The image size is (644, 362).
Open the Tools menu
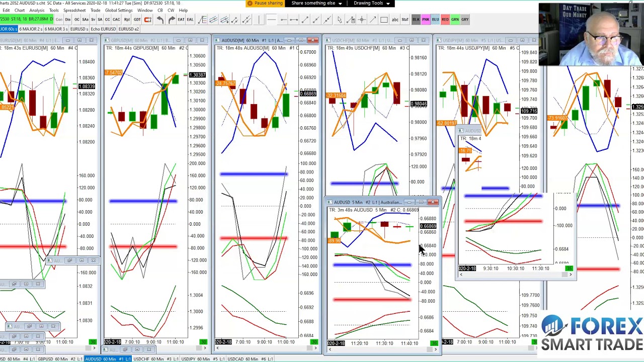coord(54,10)
